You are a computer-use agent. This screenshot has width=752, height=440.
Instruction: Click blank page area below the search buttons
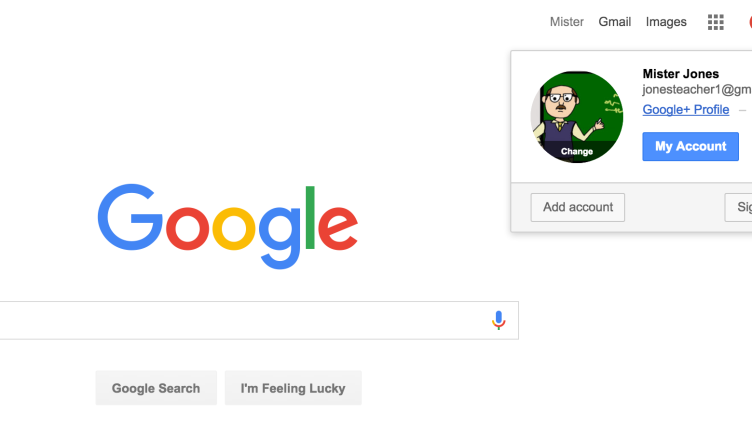(376, 423)
